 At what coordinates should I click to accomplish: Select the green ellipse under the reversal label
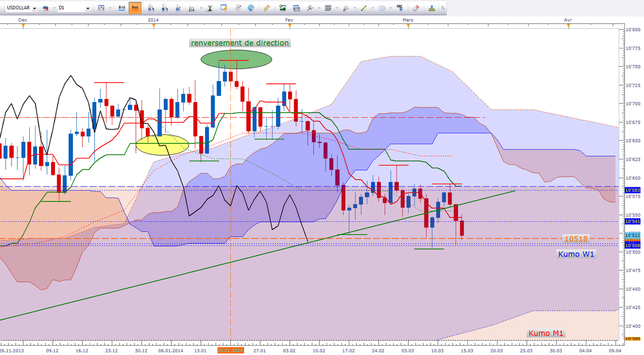pyautogui.click(x=236, y=59)
